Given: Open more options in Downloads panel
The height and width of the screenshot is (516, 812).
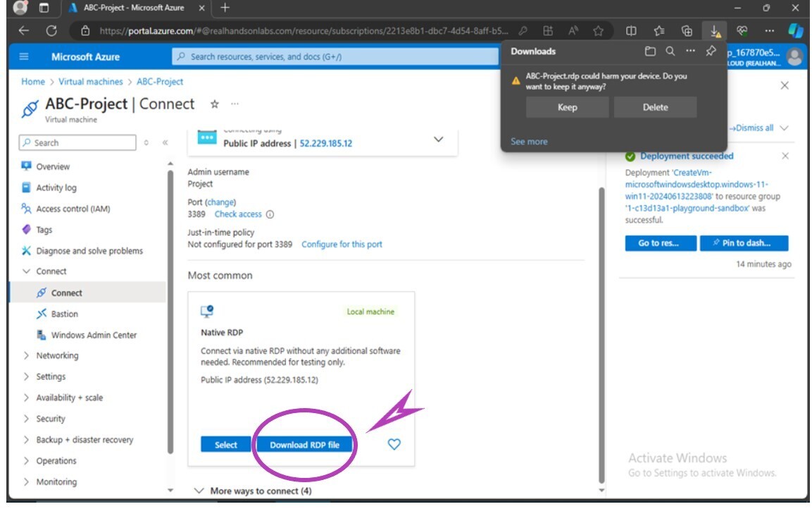Looking at the screenshot, I should click(x=690, y=51).
